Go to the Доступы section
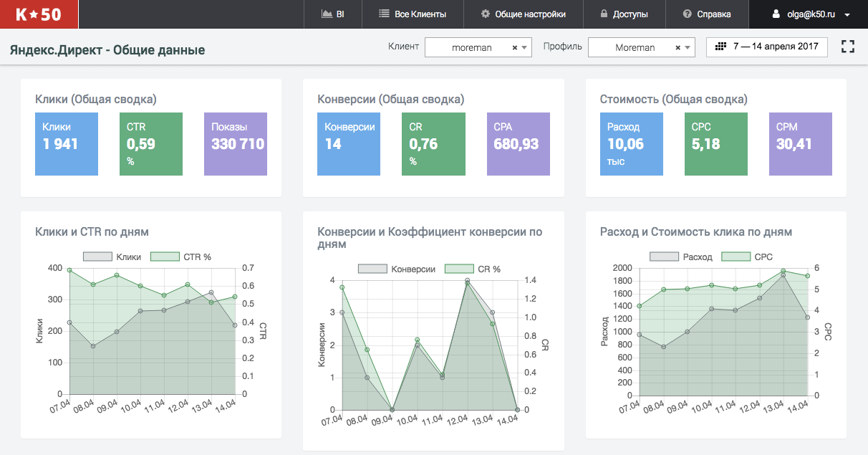 pyautogui.click(x=624, y=14)
